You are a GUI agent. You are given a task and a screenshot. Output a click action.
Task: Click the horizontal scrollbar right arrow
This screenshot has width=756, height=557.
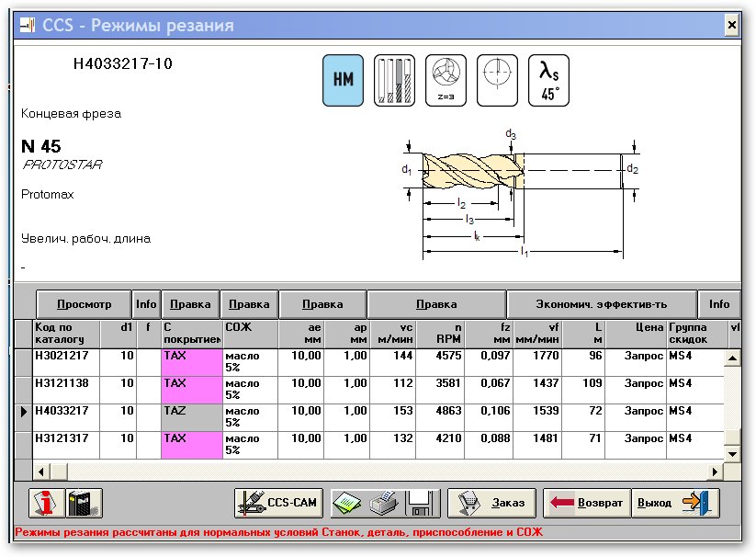click(715, 472)
